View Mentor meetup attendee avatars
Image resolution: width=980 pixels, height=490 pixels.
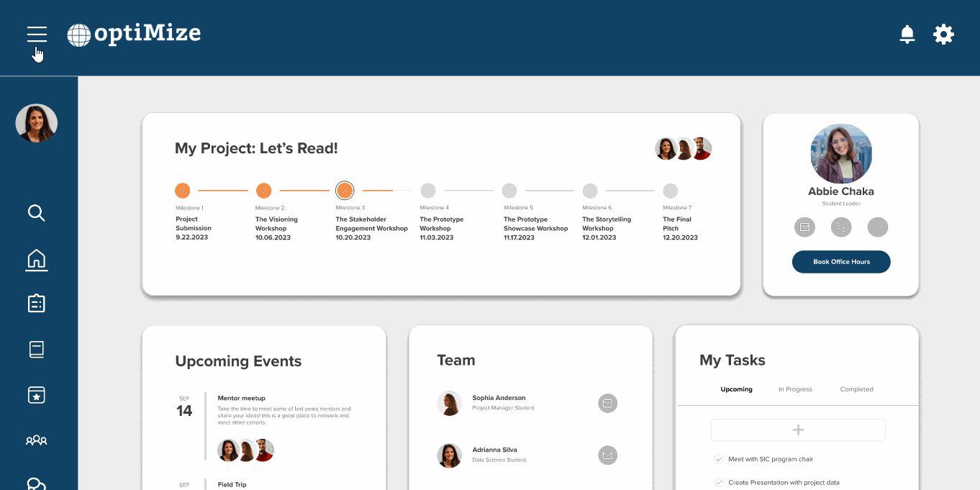[245, 450]
